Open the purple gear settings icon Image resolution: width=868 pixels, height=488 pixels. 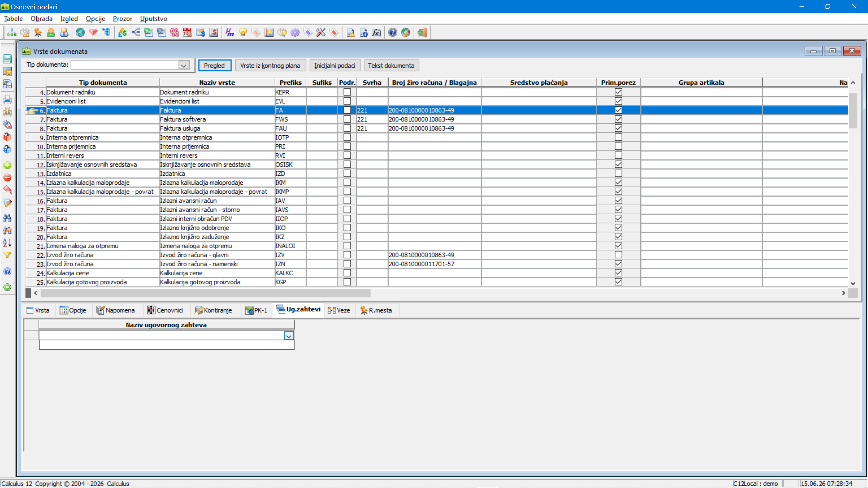click(295, 32)
